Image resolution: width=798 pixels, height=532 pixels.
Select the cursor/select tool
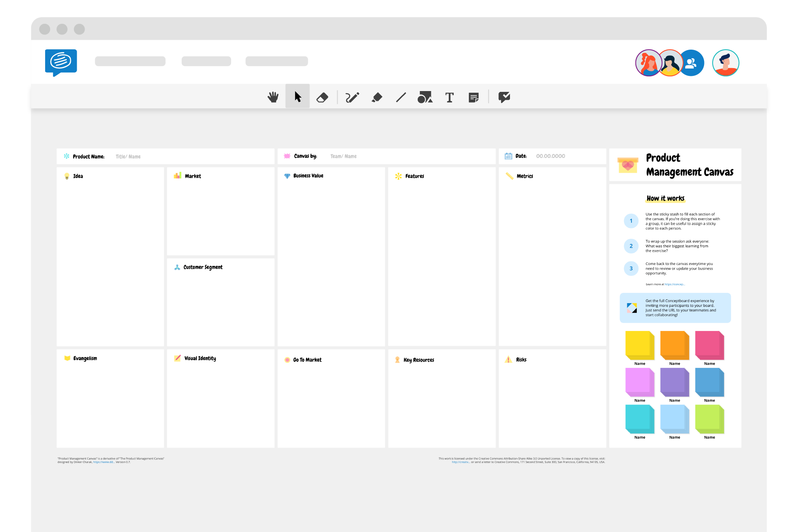tap(297, 97)
